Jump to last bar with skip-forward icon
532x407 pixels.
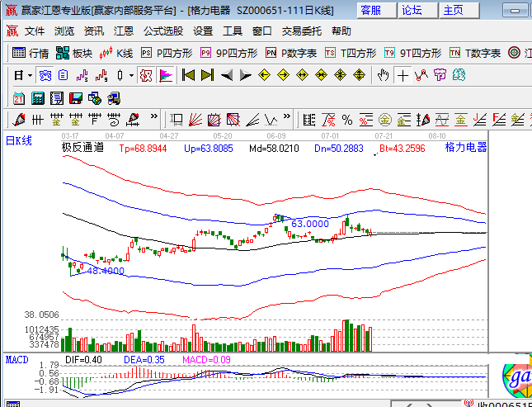pyautogui.click(x=207, y=75)
